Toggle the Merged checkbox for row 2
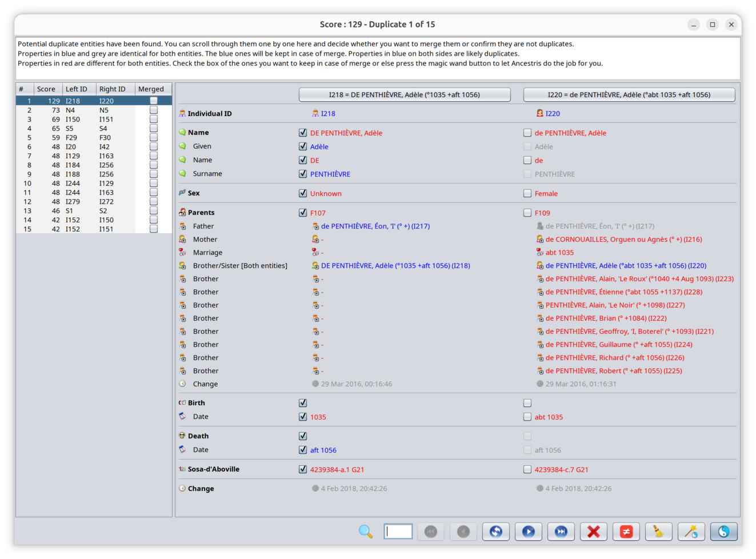 [153, 110]
